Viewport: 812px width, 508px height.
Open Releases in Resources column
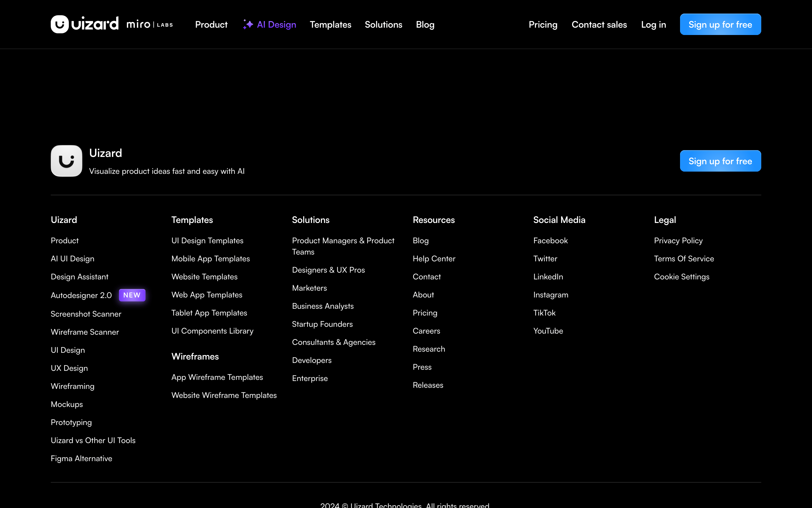pyautogui.click(x=428, y=385)
